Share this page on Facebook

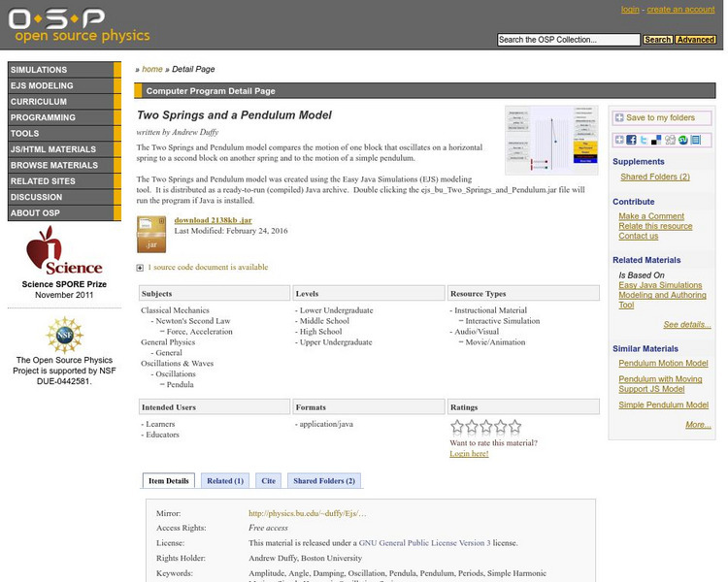631,140
